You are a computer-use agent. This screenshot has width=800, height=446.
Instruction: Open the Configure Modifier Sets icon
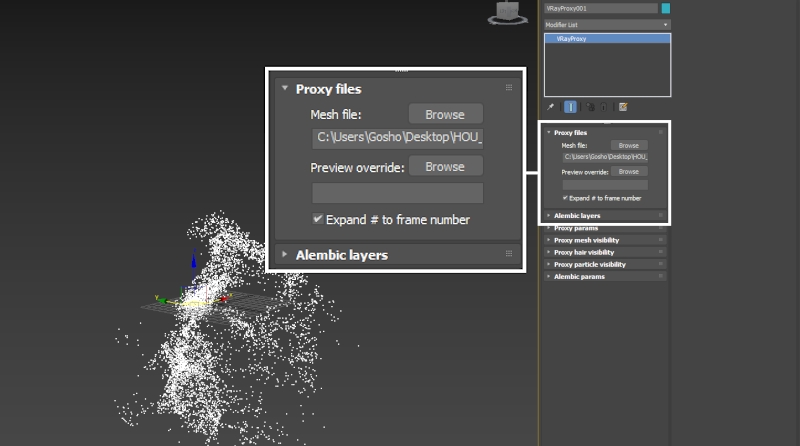623,106
